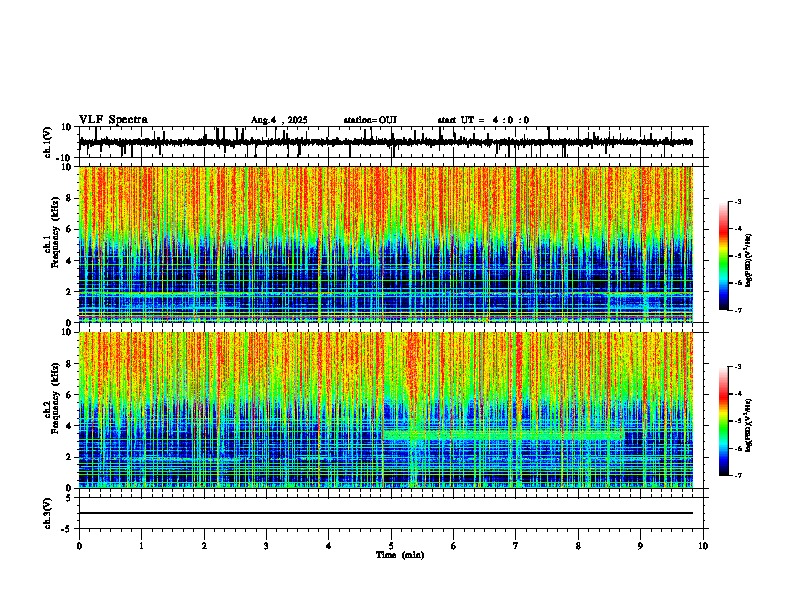Select the ch.2 spectrogram color bar
This screenshot has width=792, height=612.
tap(724, 421)
